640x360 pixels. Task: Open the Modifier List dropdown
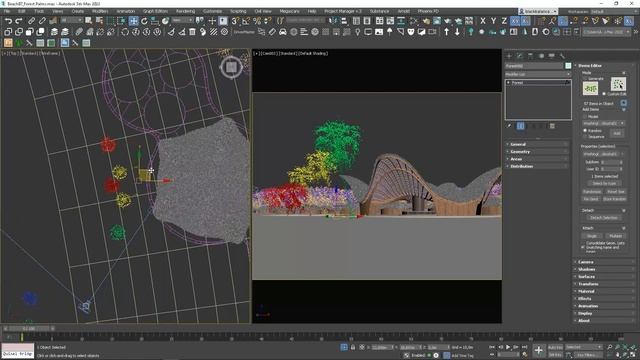tap(538, 74)
